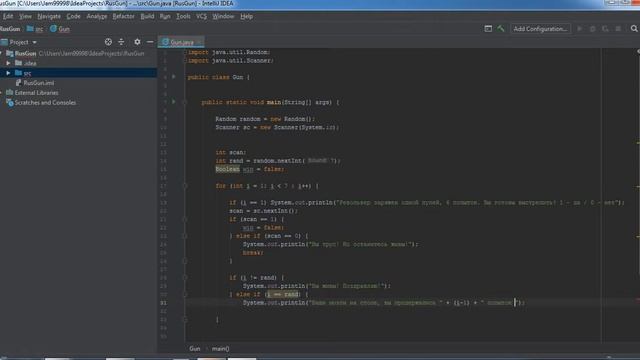Viewport: 640px width, 360px height.
Task: Click the run gutter arrow beside class Gun
Action: pos(174,77)
